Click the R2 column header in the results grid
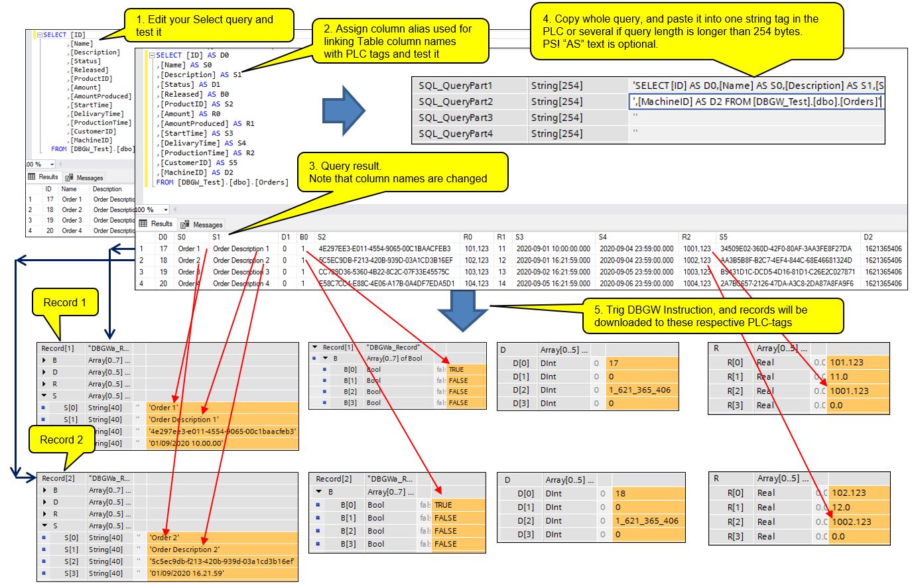This screenshot has width=914, height=588. click(698, 237)
